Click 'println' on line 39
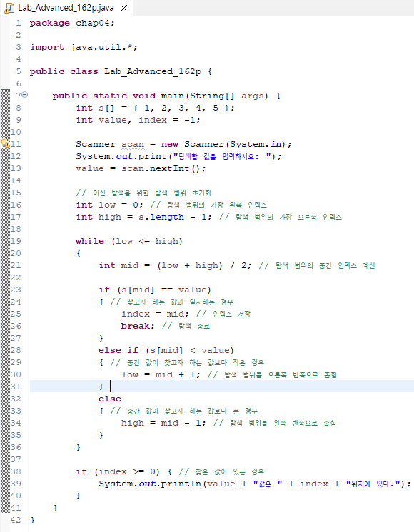The image size is (414, 532). pyautogui.click(x=181, y=484)
